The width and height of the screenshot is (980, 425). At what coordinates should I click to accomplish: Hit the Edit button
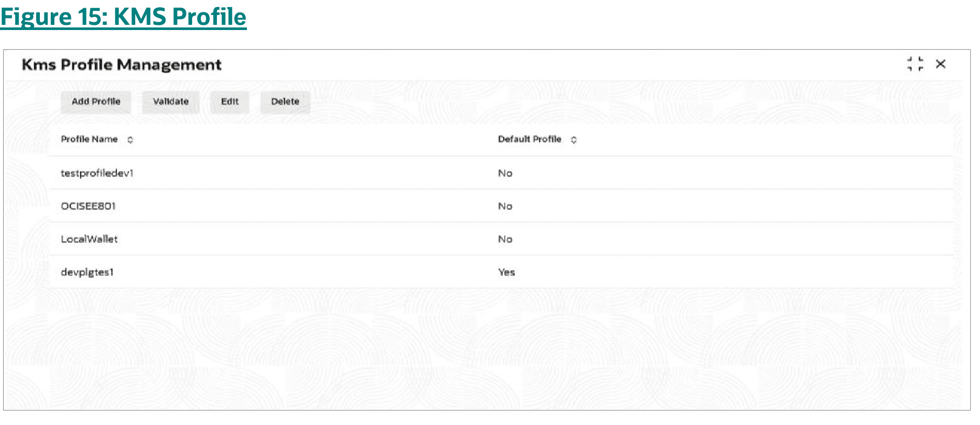[229, 101]
